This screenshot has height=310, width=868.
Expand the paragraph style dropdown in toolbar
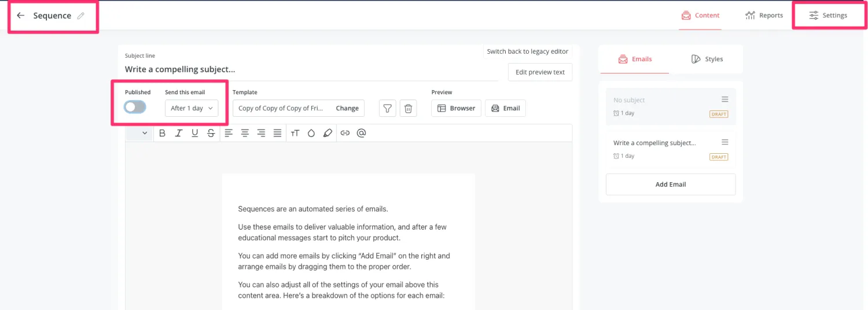coord(139,133)
